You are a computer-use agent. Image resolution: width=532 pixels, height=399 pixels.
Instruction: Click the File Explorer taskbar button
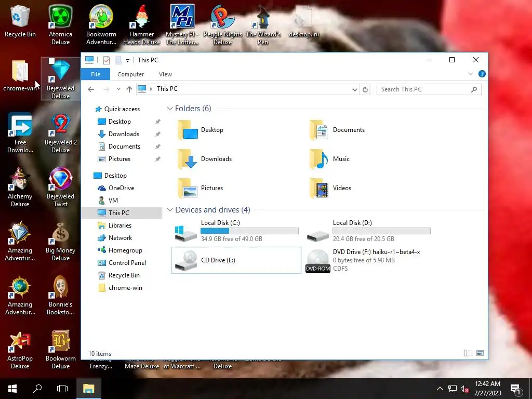pos(88,389)
